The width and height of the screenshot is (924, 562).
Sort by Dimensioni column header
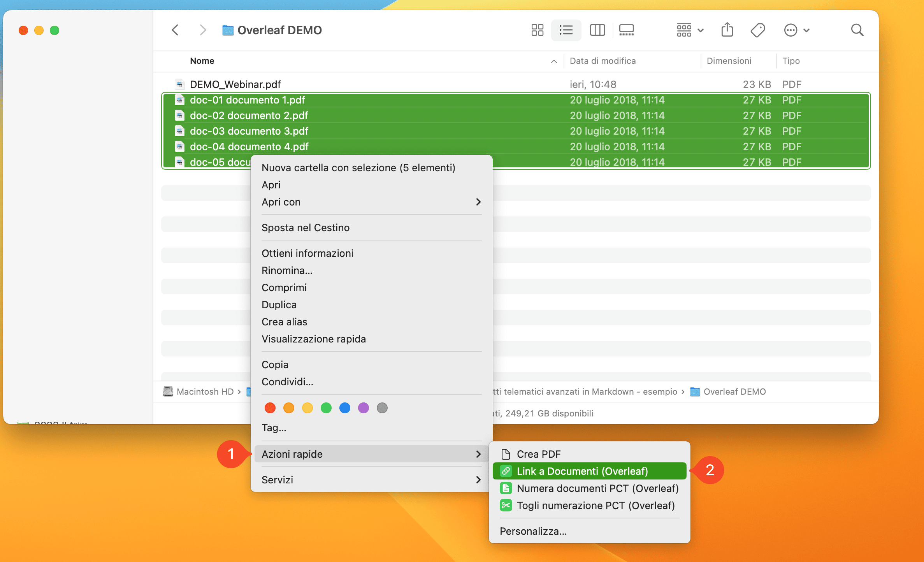[729, 61]
